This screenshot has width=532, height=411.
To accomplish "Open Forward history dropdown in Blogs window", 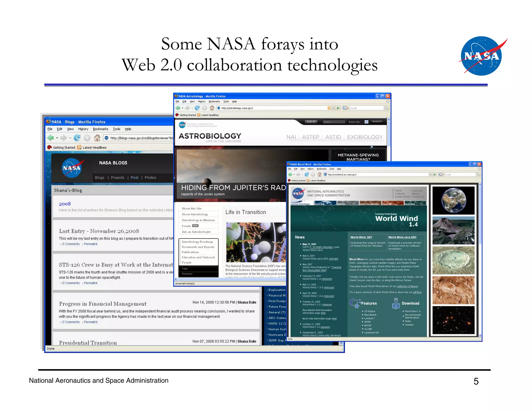I will pyautogui.click(x=70, y=138).
